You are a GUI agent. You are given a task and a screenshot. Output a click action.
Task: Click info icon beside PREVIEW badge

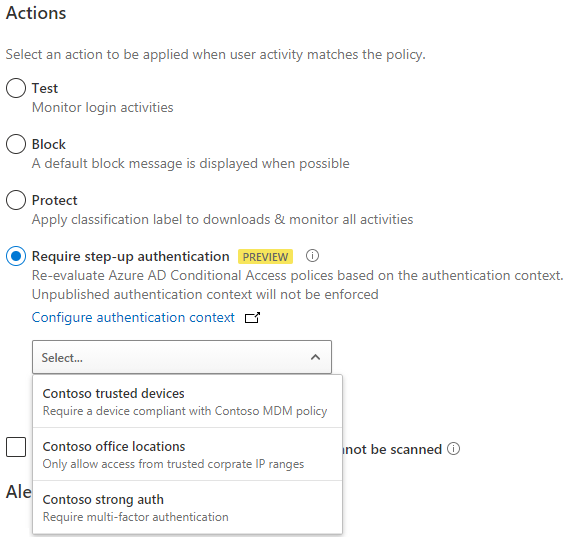click(x=312, y=256)
